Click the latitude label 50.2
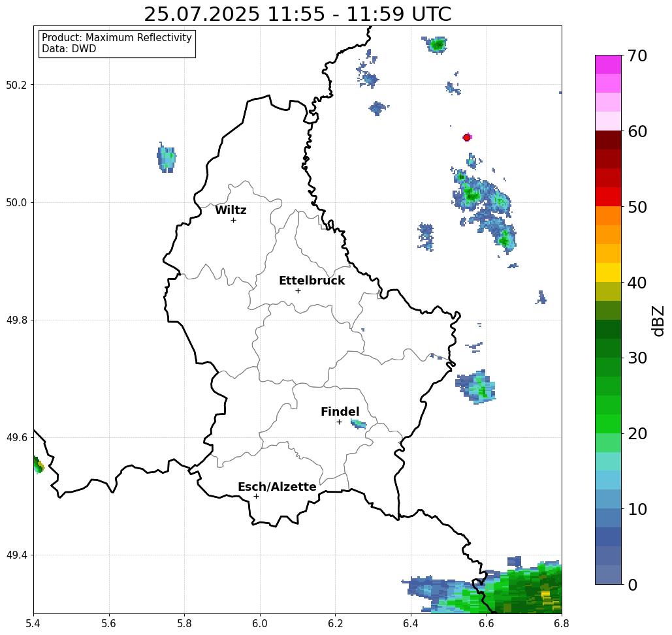 point(16,85)
